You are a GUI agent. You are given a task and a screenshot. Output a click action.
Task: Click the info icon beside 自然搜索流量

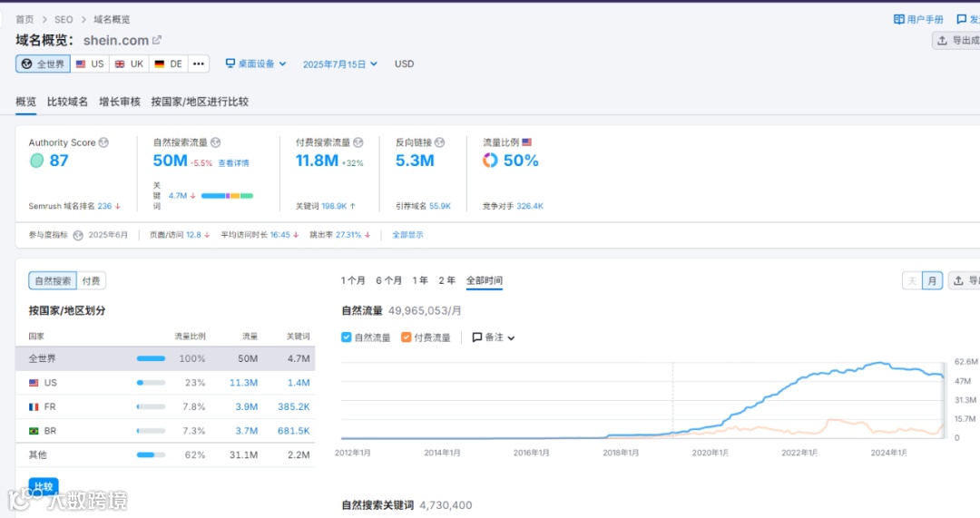(216, 142)
